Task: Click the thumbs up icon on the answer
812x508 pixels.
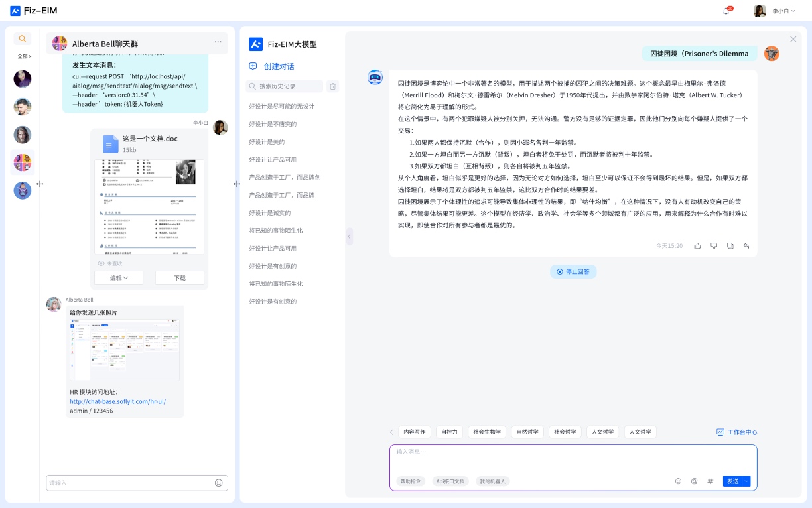Action: [697, 245]
